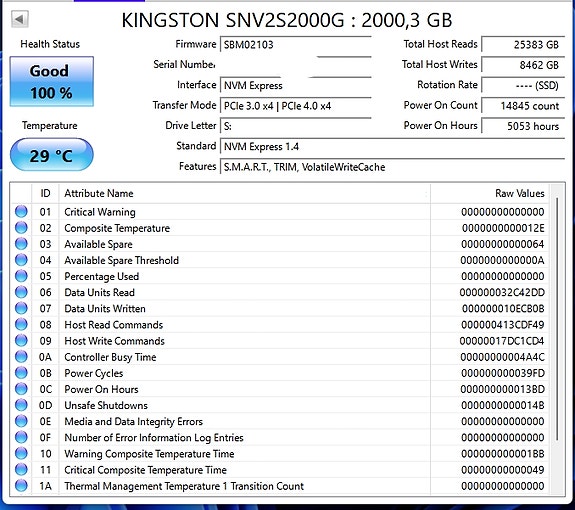This screenshot has height=510, width=575.
Task: Click the ID column header
Action: click(45, 193)
